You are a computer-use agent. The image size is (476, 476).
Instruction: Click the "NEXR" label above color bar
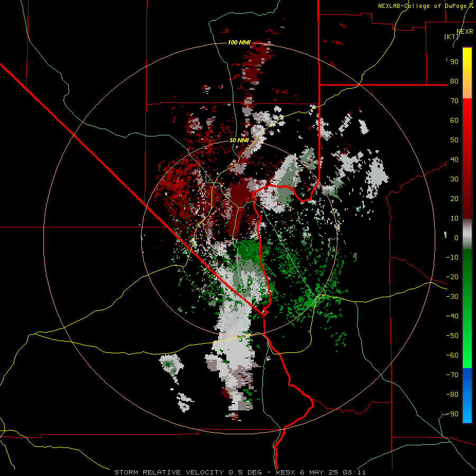point(465,32)
